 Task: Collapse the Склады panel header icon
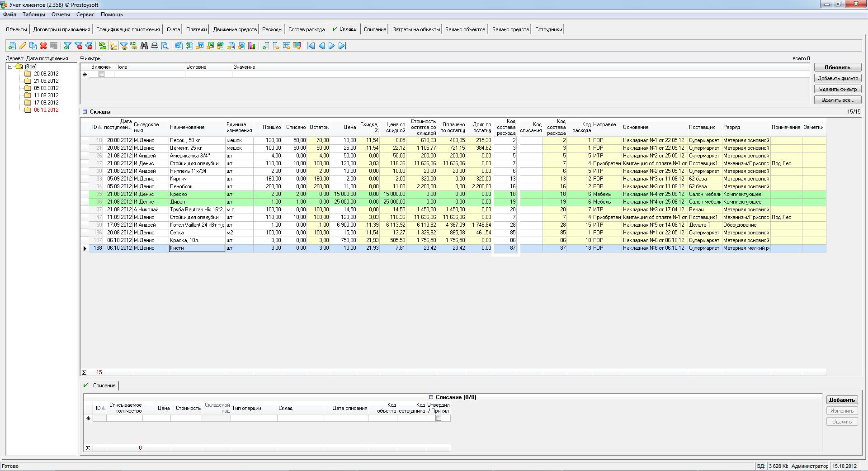85,111
